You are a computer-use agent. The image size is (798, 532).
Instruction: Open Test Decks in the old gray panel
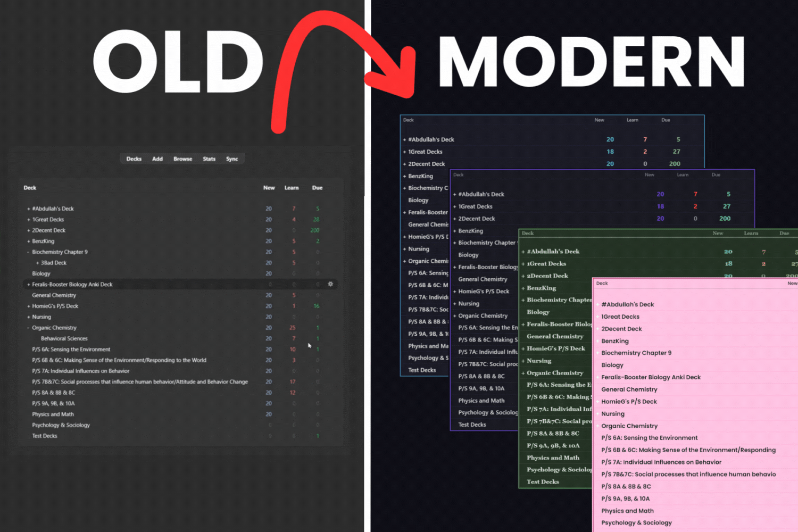(x=45, y=436)
